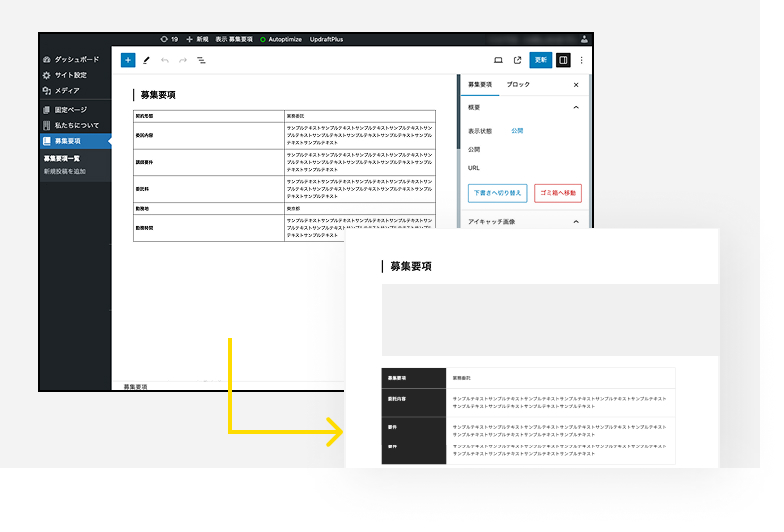The width and height of the screenshot is (784, 532).
Task: Switch to the ブロック settings tab
Action: pos(518,84)
